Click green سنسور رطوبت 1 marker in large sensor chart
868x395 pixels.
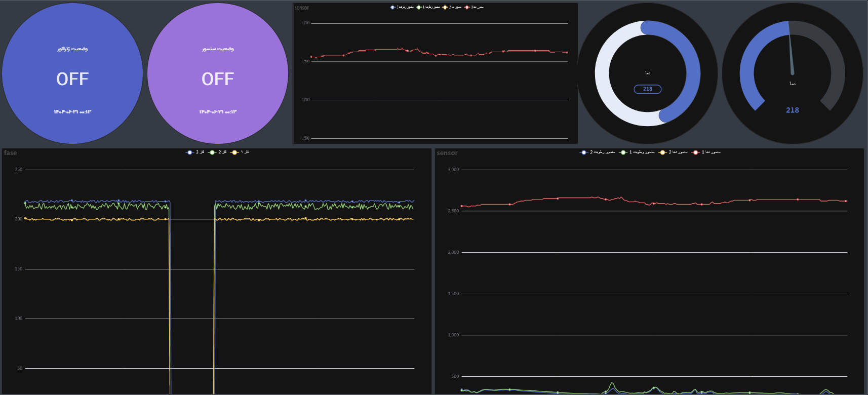coord(623,152)
